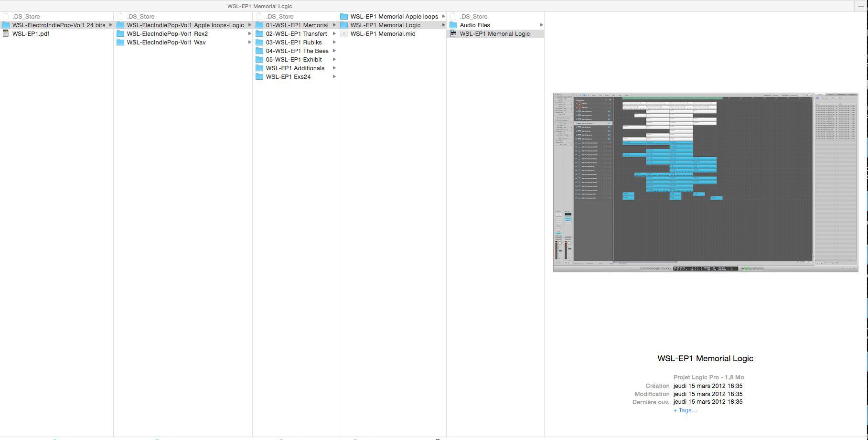Click the WSL-ElecIndiePop-Vol1 Rex2 folder icon

coord(120,33)
